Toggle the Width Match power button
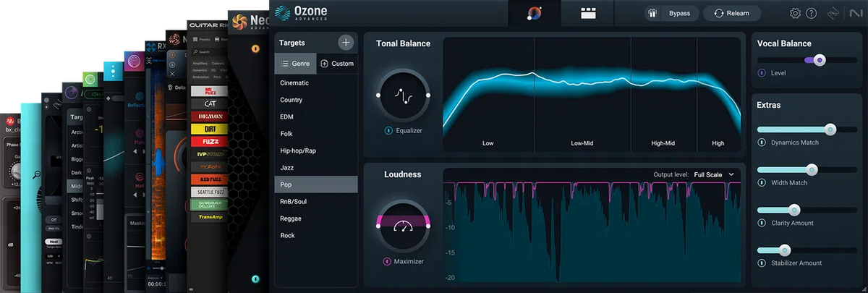This screenshot has height=293, width=868. (x=762, y=183)
